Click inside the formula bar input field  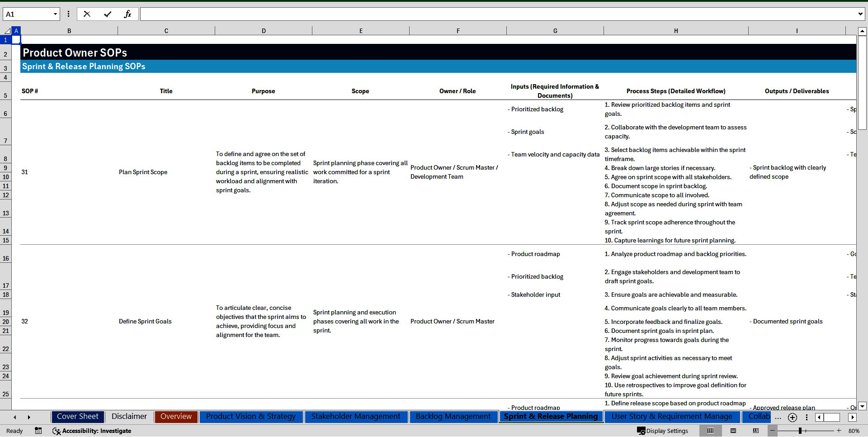pos(362,14)
